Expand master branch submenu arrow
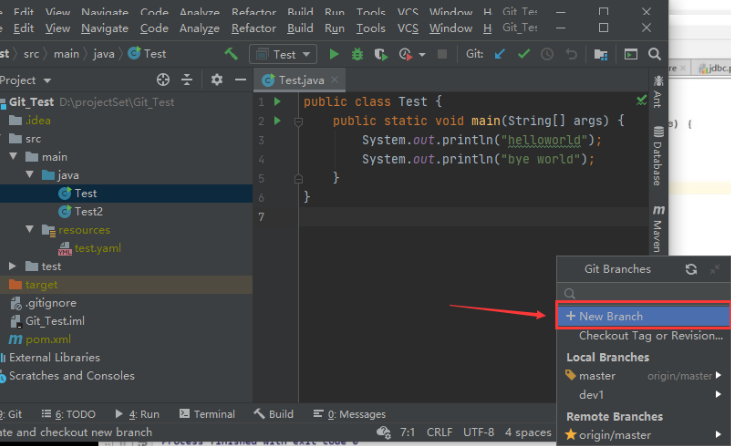The width and height of the screenshot is (731, 446). click(718, 375)
